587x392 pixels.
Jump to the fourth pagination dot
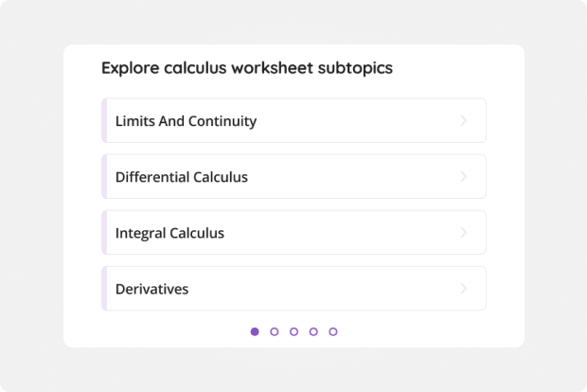pyautogui.click(x=313, y=331)
